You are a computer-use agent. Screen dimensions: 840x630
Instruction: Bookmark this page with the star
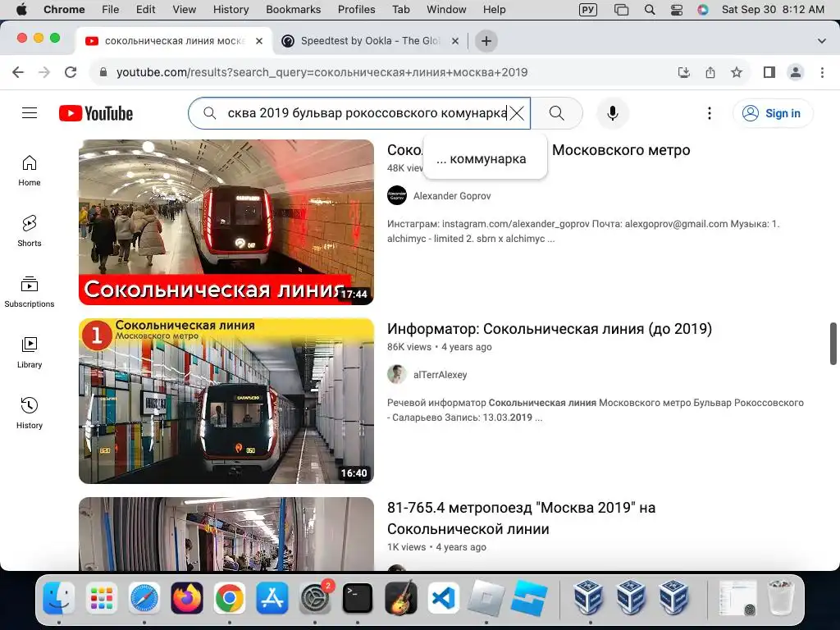click(737, 72)
